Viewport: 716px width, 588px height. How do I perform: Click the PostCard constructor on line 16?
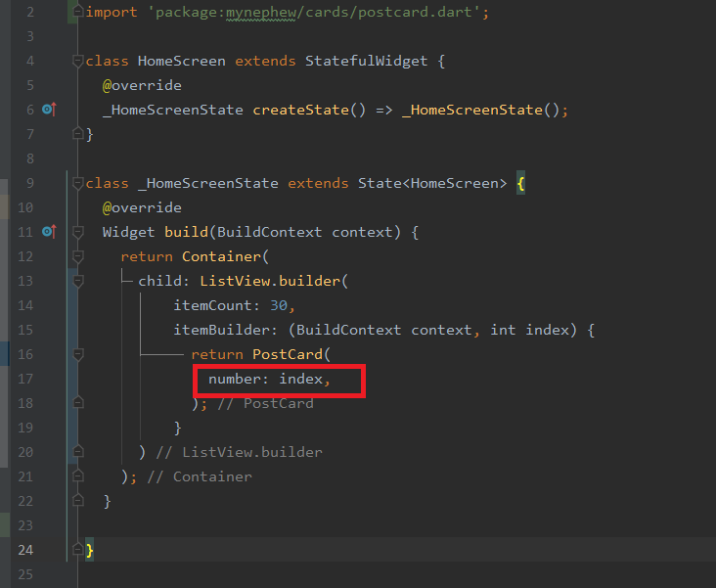click(x=288, y=354)
